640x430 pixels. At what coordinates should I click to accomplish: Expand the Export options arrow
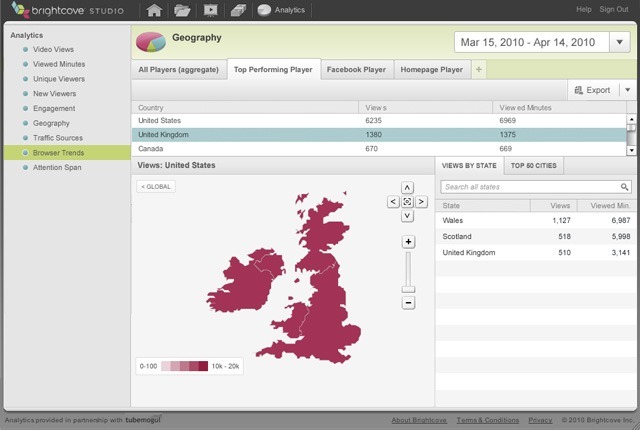tap(628, 90)
